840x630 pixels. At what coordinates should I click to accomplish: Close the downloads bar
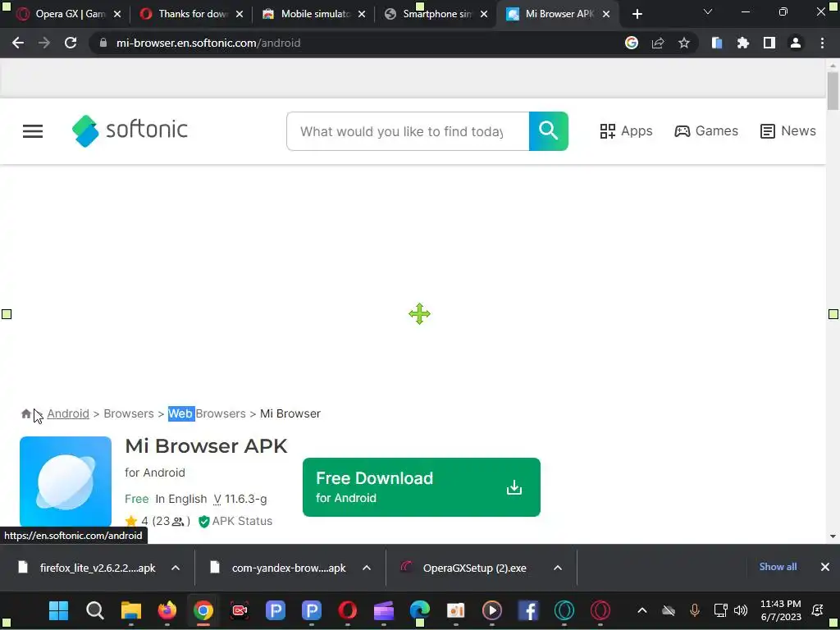point(825,567)
